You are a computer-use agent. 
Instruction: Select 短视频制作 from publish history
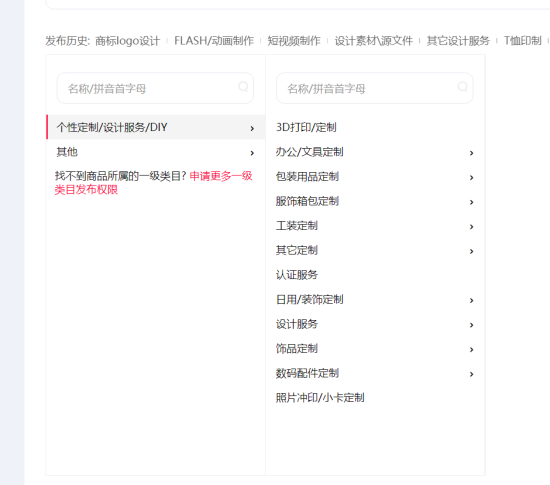[294, 41]
